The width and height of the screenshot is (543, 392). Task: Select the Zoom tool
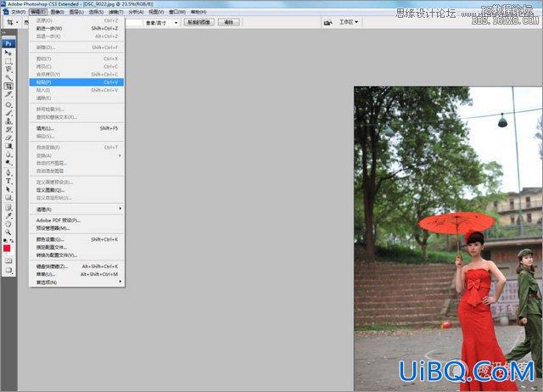[x=8, y=232]
